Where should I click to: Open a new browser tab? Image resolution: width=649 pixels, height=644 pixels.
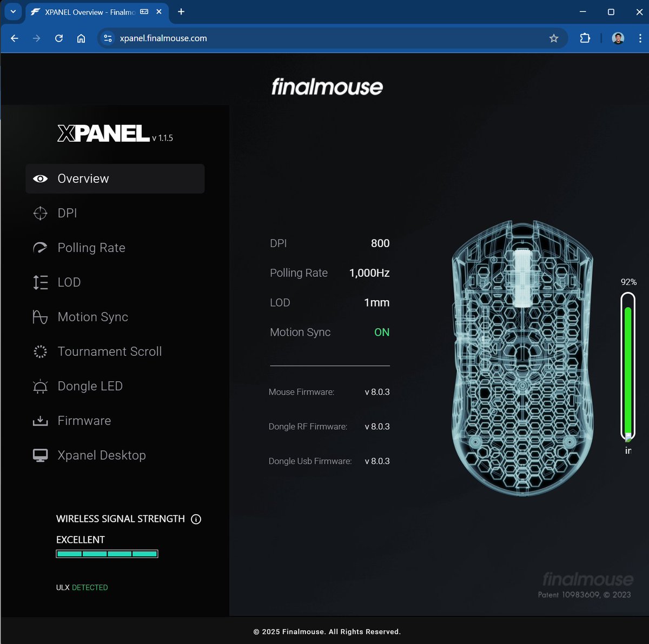click(x=181, y=11)
